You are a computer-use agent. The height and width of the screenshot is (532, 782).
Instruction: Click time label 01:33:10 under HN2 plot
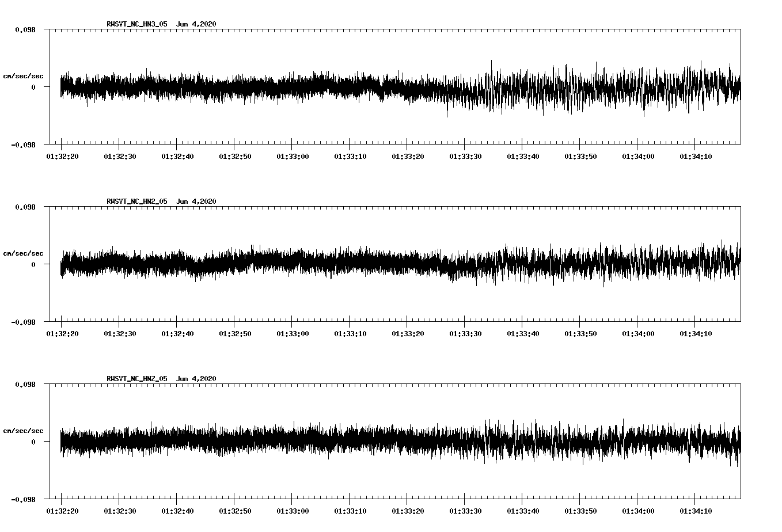point(350,334)
